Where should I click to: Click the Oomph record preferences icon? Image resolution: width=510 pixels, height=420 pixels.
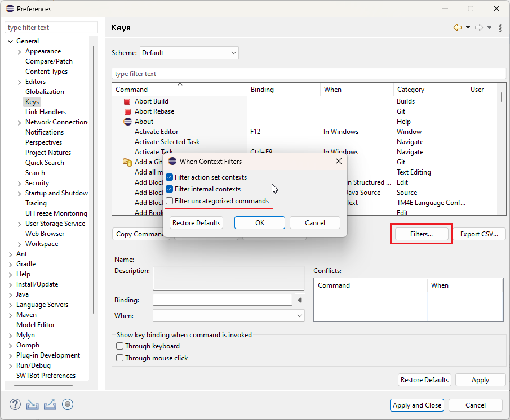pyautogui.click(x=68, y=404)
